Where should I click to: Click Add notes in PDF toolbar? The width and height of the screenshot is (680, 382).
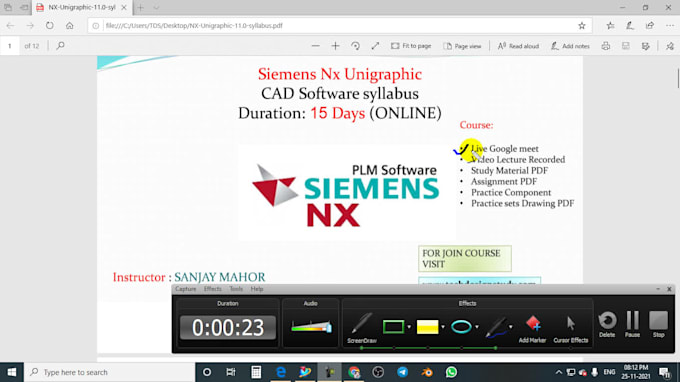(x=570, y=46)
